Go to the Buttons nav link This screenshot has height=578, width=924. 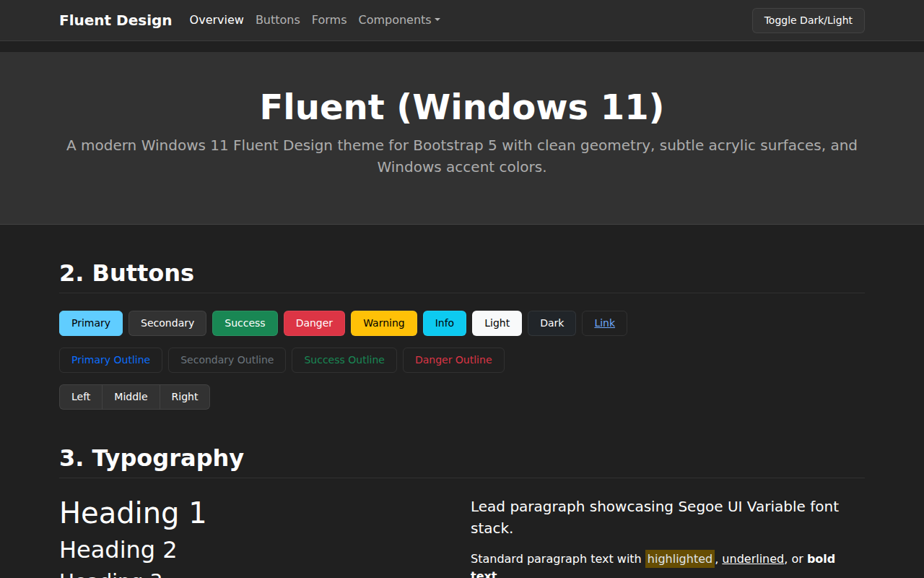tap(278, 20)
